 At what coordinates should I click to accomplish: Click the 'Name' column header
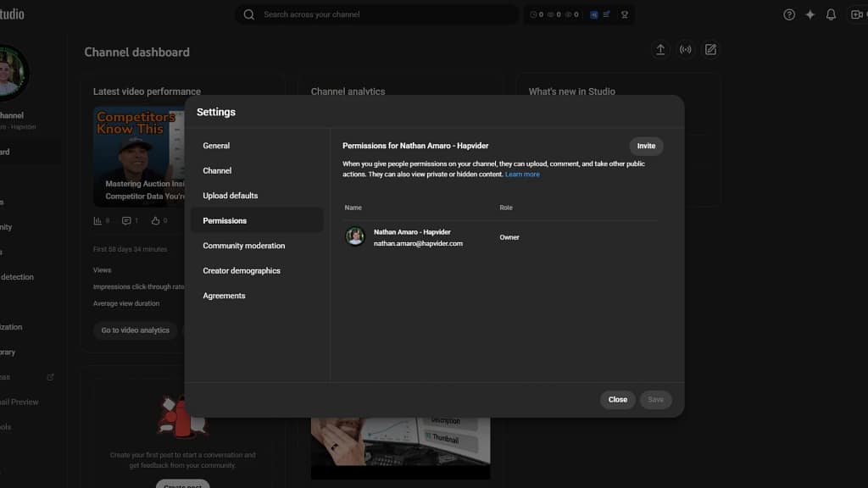point(353,208)
